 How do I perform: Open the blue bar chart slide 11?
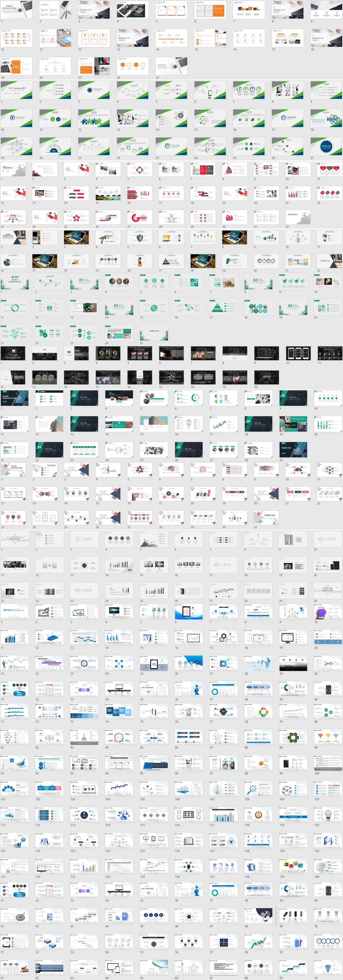click(x=14, y=638)
